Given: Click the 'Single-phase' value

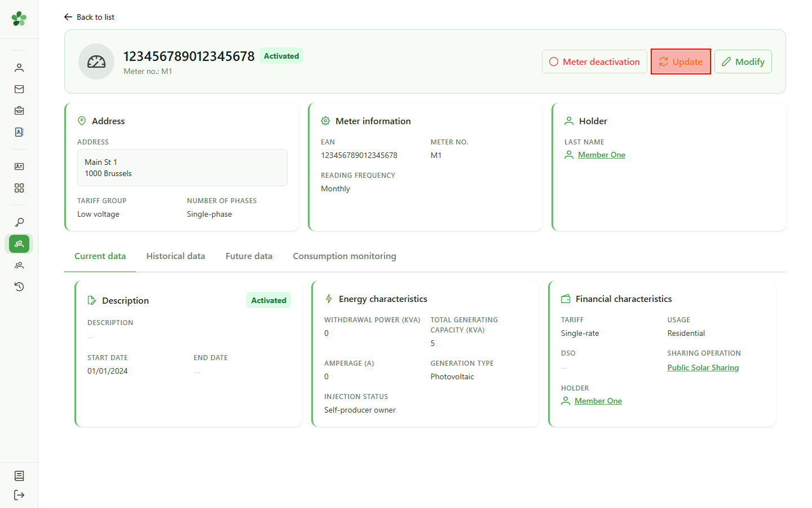Looking at the screenshot, I should (x=209, y=214).
